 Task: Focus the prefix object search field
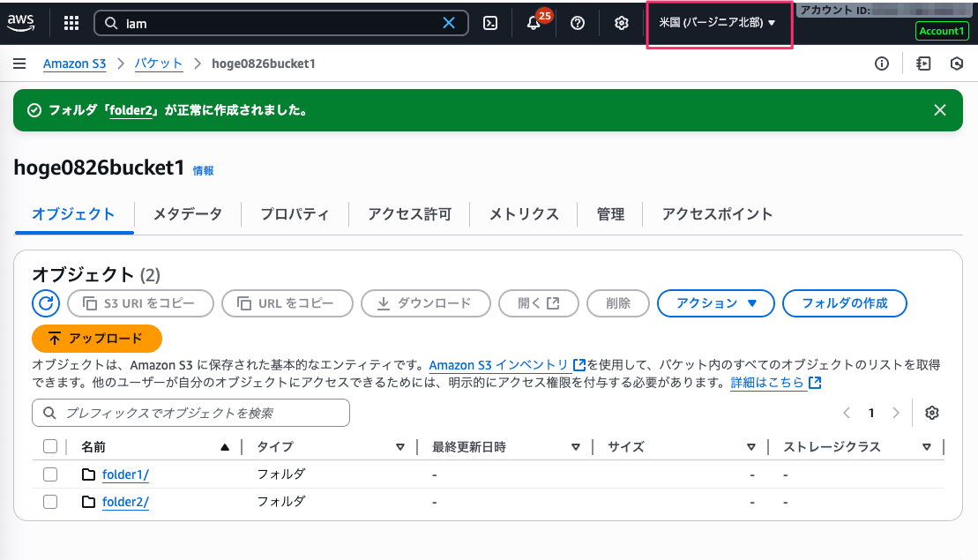pos(190,413)
